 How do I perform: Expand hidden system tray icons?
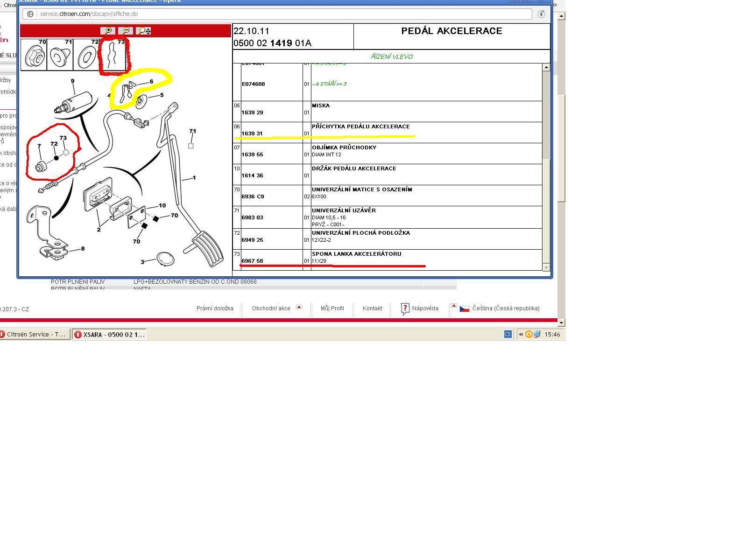coord(521,334)
